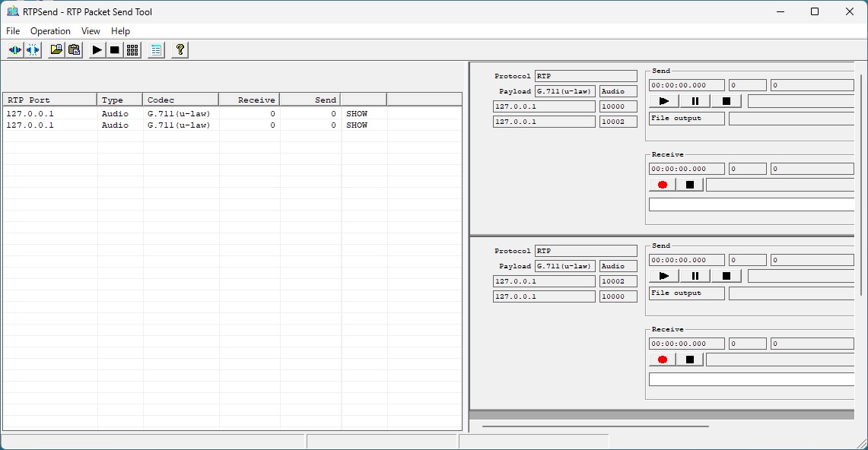Image resolution: width=868 pixels, height=450 pixels.
Task: Click the lower Receive 00:00:00.000 time field
Action: tap(686, 344)
